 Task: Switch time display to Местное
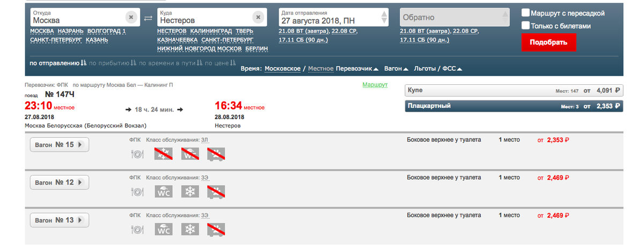tap(320, 69)
